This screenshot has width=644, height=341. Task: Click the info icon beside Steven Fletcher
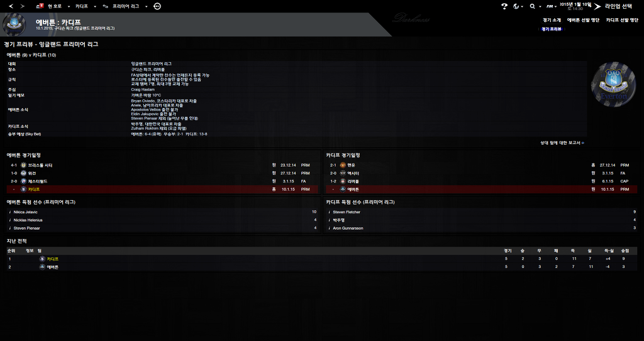pyautogui.click(x=329, y=212)
